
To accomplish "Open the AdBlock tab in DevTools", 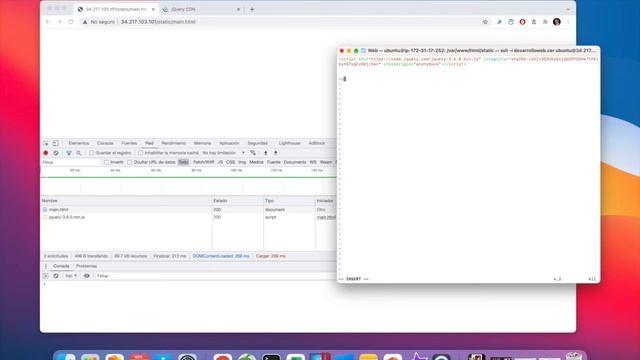I will click(x=317, y=143).
